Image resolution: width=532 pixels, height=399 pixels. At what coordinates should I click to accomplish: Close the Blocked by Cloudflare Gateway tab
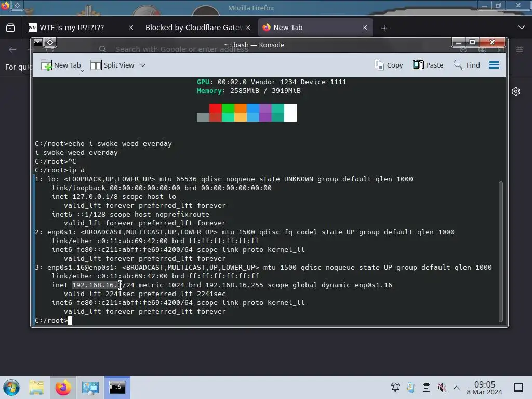[248, 28]
